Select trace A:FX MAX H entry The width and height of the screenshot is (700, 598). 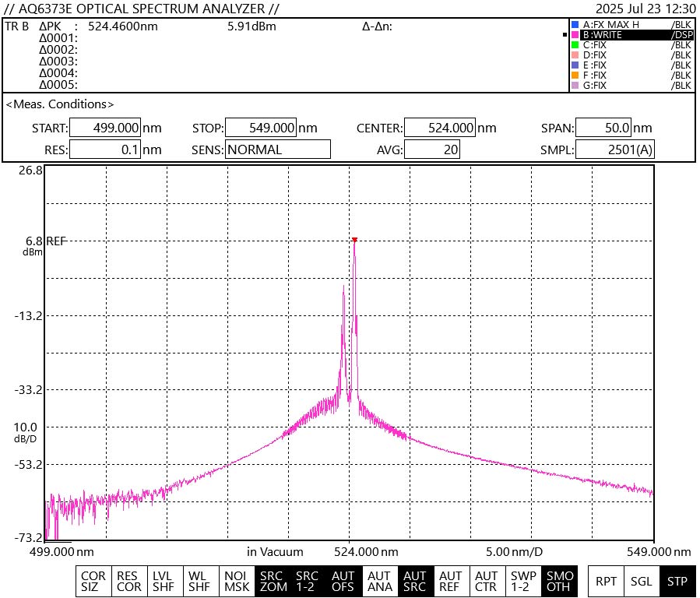[631, 25]
